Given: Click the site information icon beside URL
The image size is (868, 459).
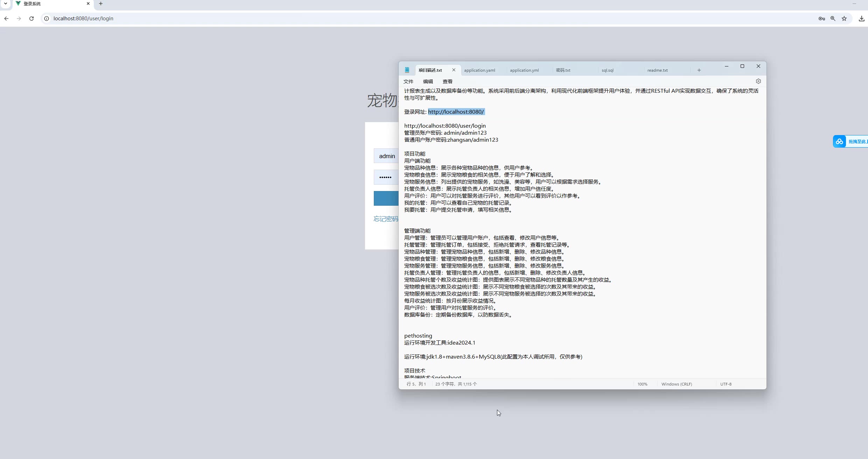Looking at the screenshot, I should click(x=47, y=19).
